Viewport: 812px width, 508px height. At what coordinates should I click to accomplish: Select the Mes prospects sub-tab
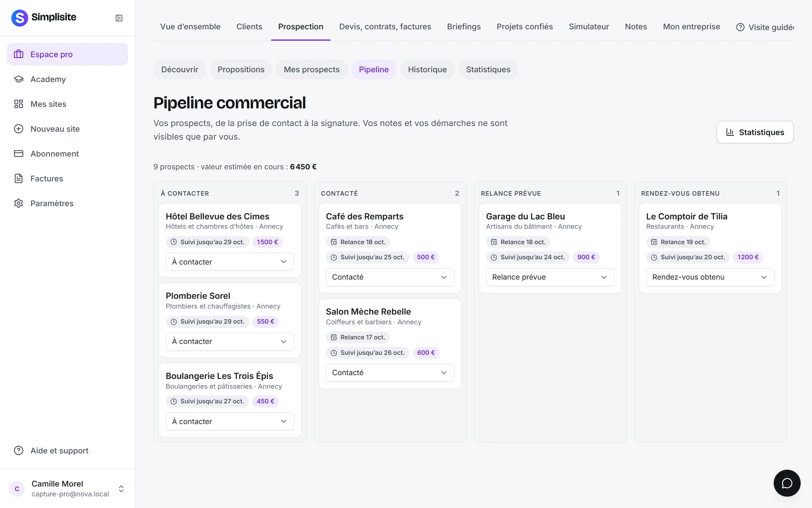(312, 69)
